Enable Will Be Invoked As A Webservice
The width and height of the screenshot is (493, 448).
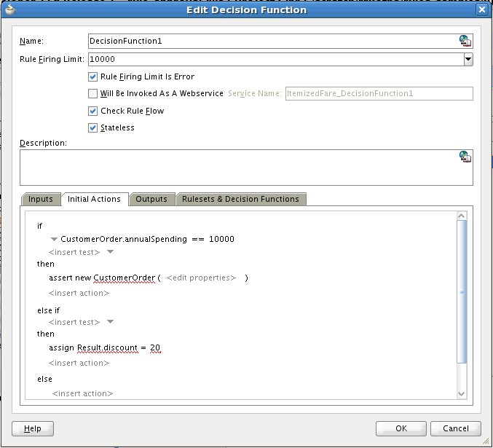tap(92, 93)
